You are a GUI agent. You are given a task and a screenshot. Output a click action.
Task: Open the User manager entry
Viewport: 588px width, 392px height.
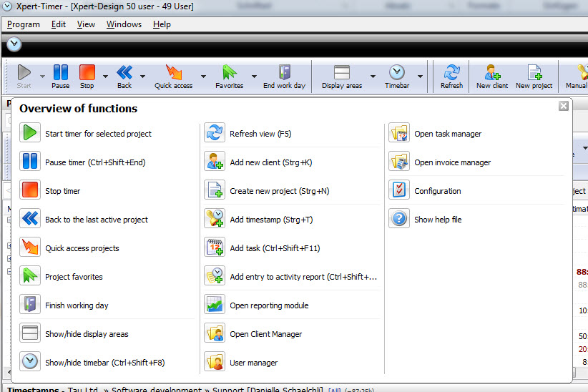(x=253, y=363)
